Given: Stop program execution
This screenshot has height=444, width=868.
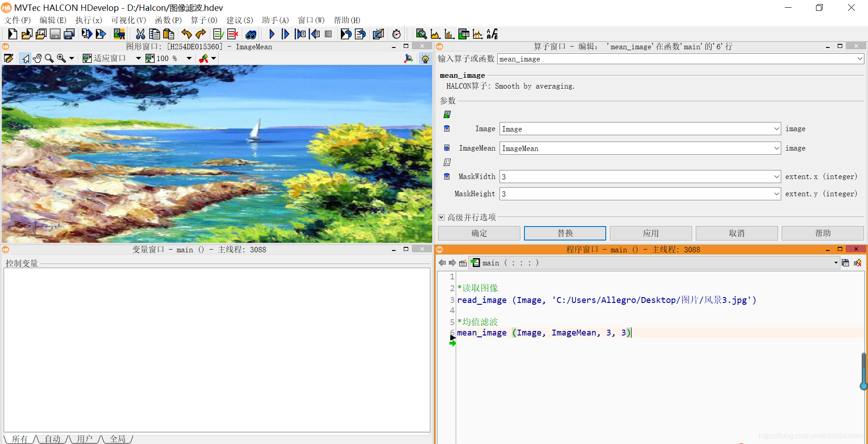Looking at the screenshot, I should coord(329,34).
